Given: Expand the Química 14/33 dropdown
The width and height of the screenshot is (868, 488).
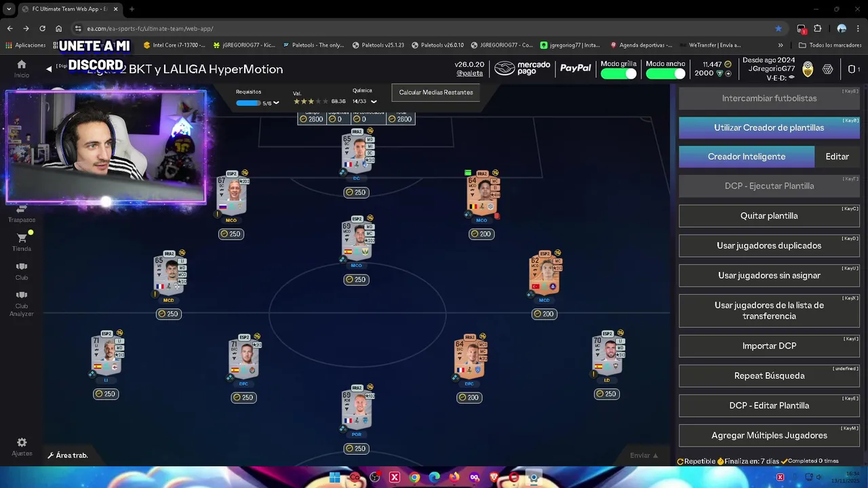Looking at the screenshot, I should coord(374,102).
